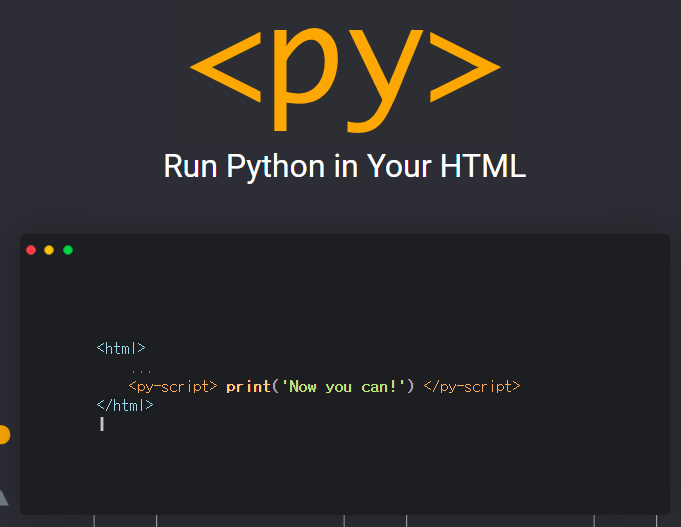Click the red dot in the code window

tap(31, 250)
